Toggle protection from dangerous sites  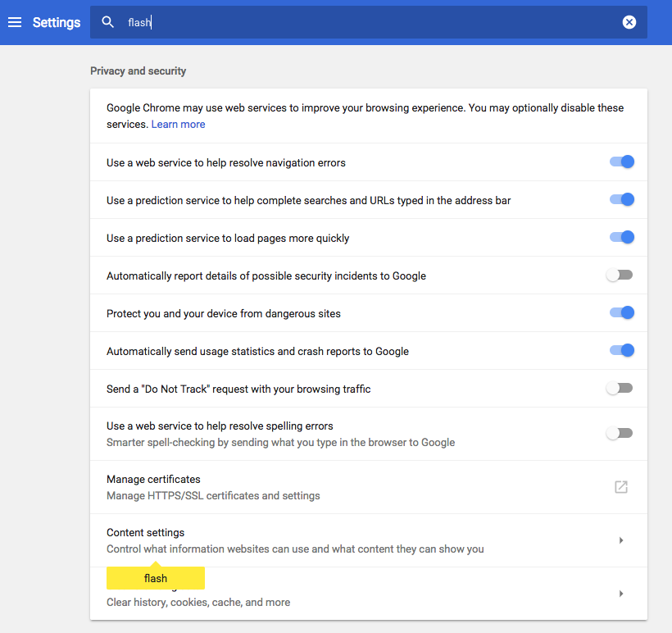click(621, 312)
